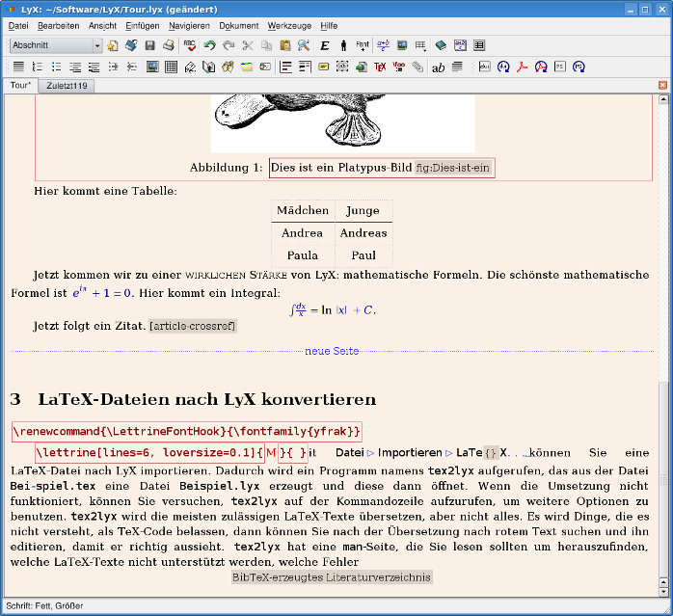673x616 pixels.
Task: Insert TeX code (red TeX icon)
Action: click(380, 67)
